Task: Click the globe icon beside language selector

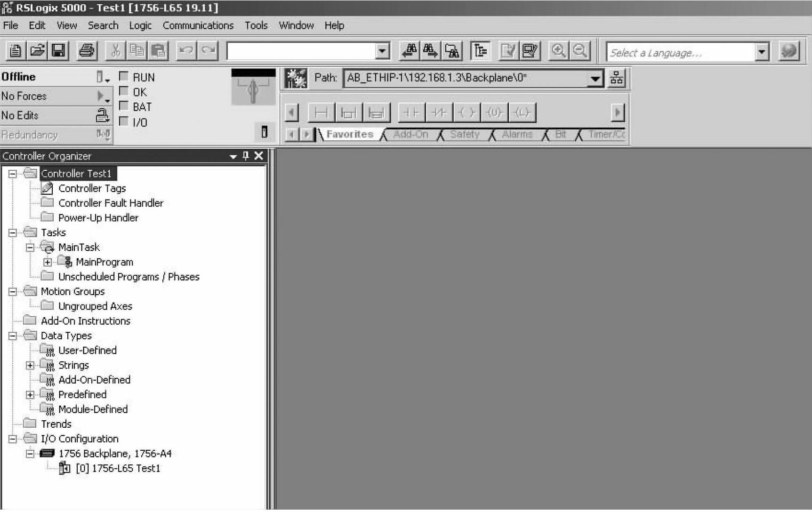Action: click(789, 51)
